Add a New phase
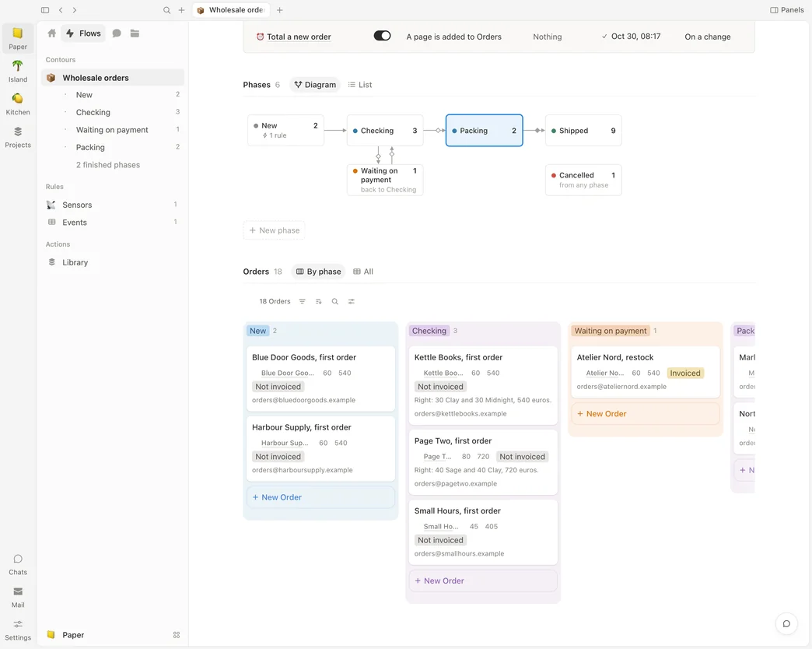812x649 pixels. 275,230
